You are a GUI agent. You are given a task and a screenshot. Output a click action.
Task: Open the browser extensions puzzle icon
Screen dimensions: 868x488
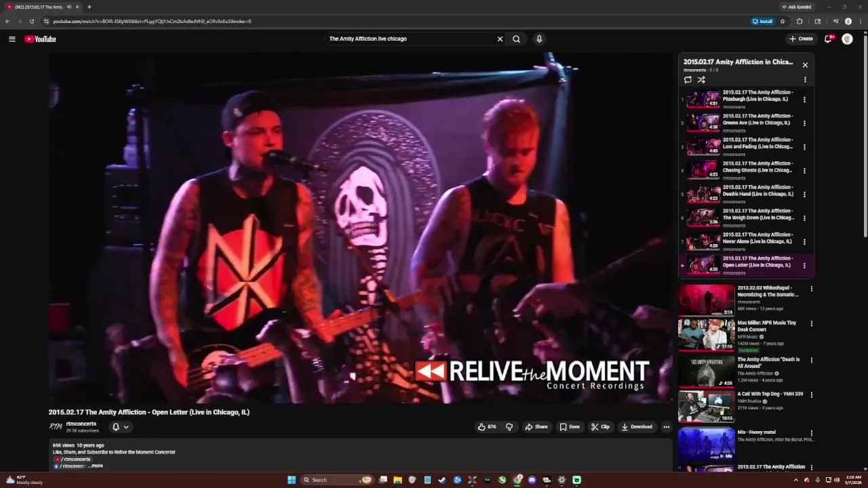coord(800,21)
